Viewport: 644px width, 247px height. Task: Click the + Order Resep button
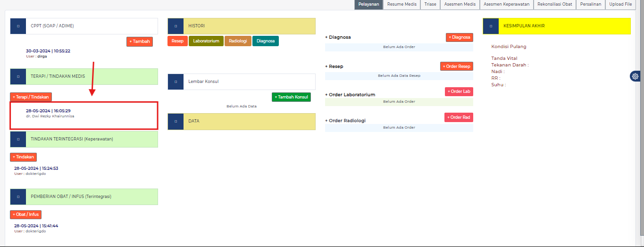pyautogui.click(x=456, y=66)
